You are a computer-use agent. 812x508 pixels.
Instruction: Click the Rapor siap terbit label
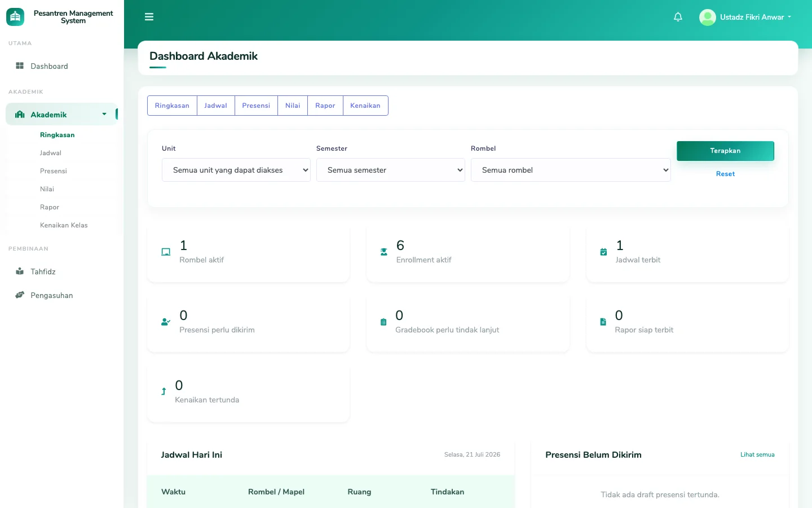tap(644, 330)
